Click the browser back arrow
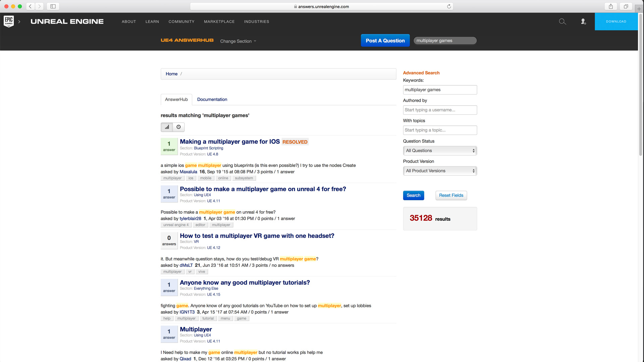Image resolution: width=644 pixels, height=362 pixels. [30, 6]
